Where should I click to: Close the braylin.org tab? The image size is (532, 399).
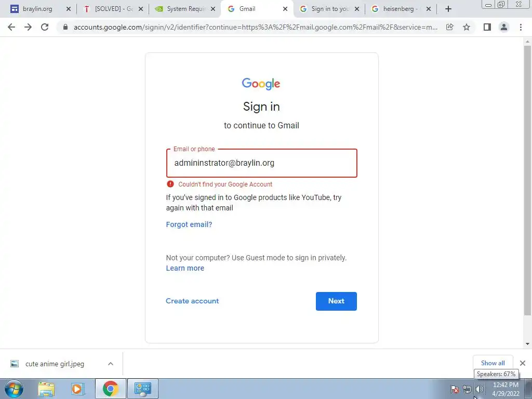69,9
